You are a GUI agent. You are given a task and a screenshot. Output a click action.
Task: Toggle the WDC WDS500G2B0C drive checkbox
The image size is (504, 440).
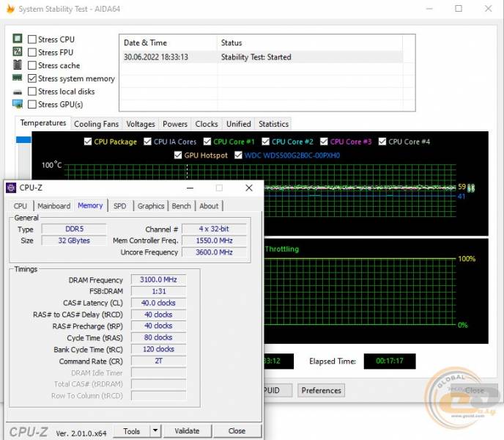coord(238,155)
